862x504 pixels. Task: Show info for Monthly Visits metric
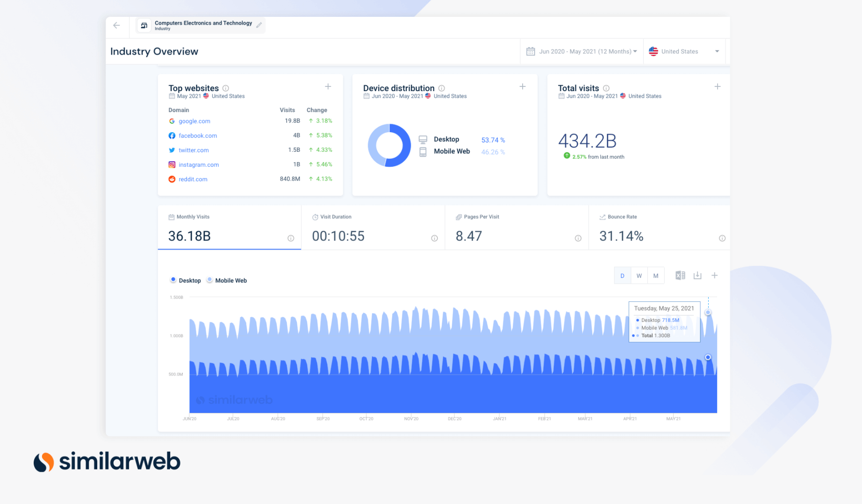click(x=291, y=238)
